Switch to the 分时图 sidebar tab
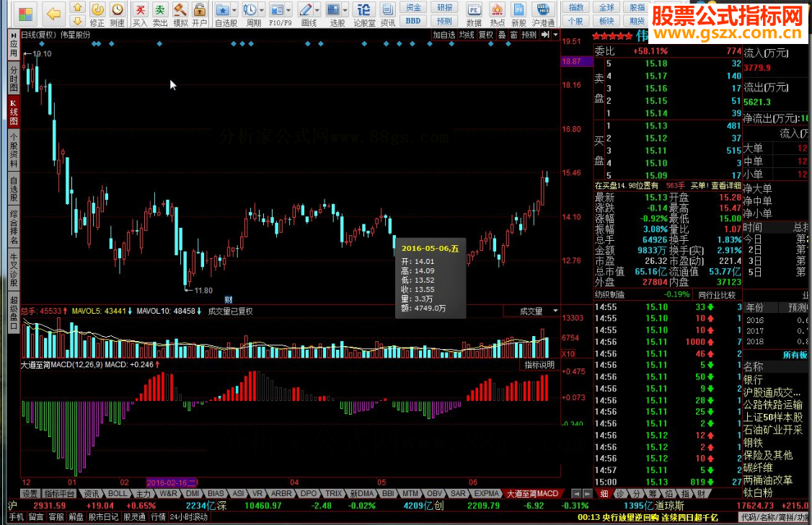This screenshot has width=812, height=525. point(14,79)
